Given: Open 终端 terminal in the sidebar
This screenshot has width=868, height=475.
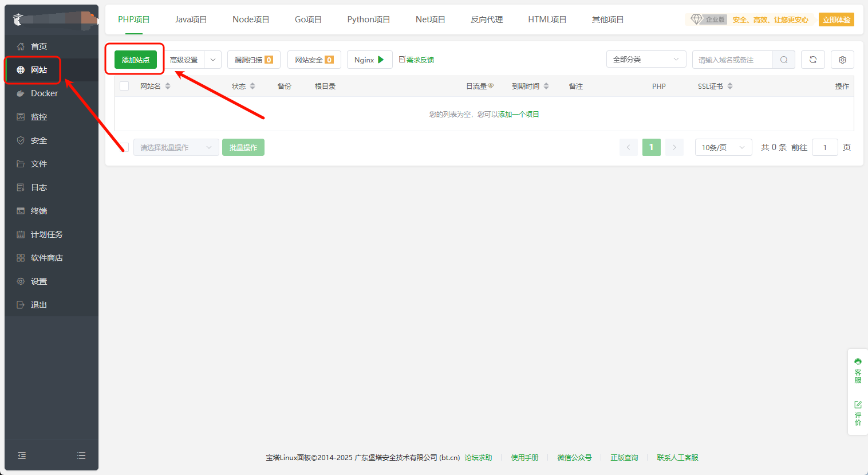Looking at the screenshot, I should pyautogui.click(x=38, y=211).
